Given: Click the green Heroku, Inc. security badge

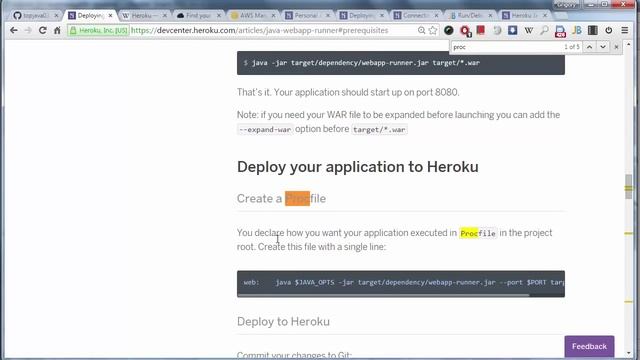Looking at the screenshot, I should tap(98, 30).
